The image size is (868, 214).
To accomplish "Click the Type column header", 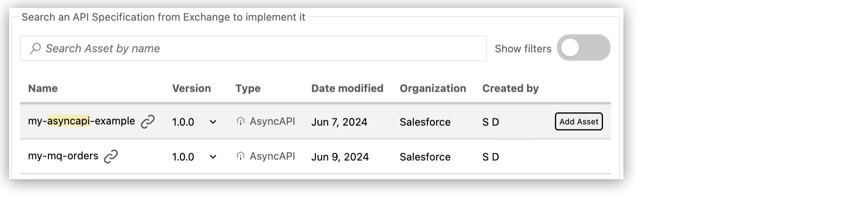I will tap(248, 88).
